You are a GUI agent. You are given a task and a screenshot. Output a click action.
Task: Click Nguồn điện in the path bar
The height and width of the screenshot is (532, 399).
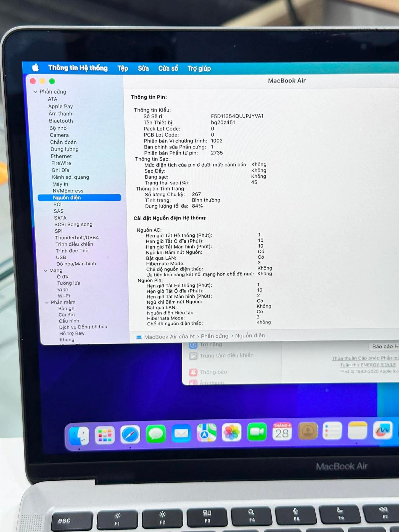tap(250, 335)
